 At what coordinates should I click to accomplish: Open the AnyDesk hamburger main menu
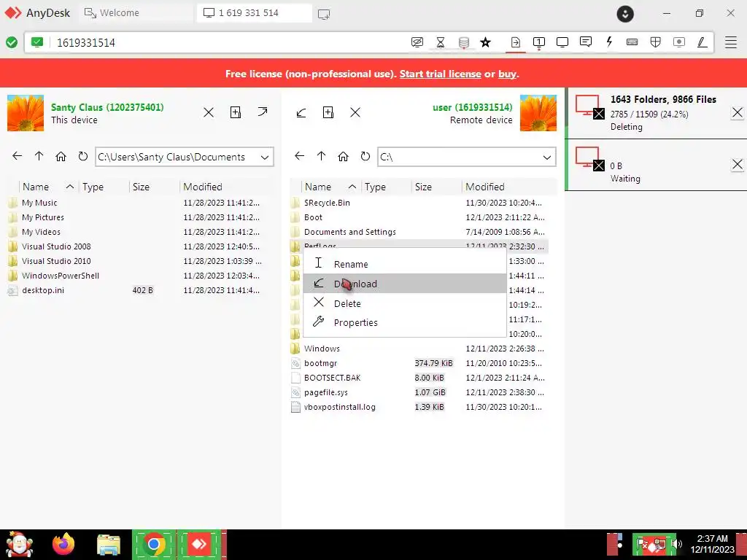(x=731, y=42)
